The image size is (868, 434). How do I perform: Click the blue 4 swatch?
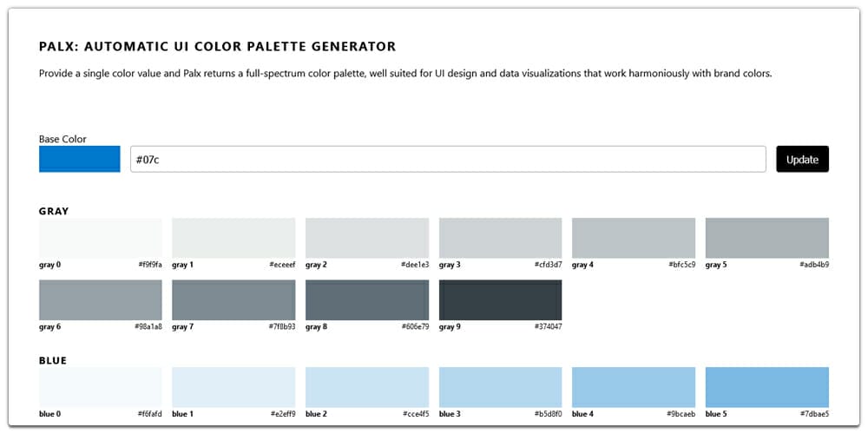[x=634, y=387]
